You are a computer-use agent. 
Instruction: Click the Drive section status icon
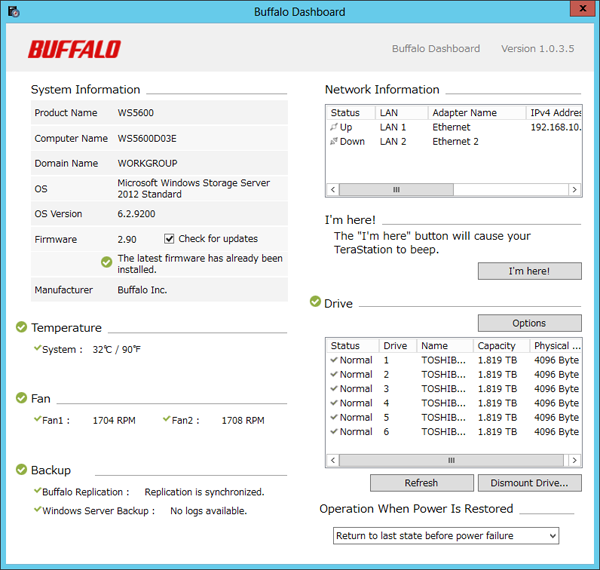point(316,302)
